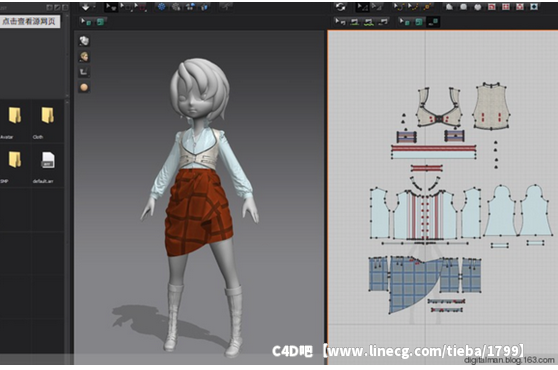Select the orange dotted curve point tool icon
The width and height of the screenshot is (558, 370).
427,7
